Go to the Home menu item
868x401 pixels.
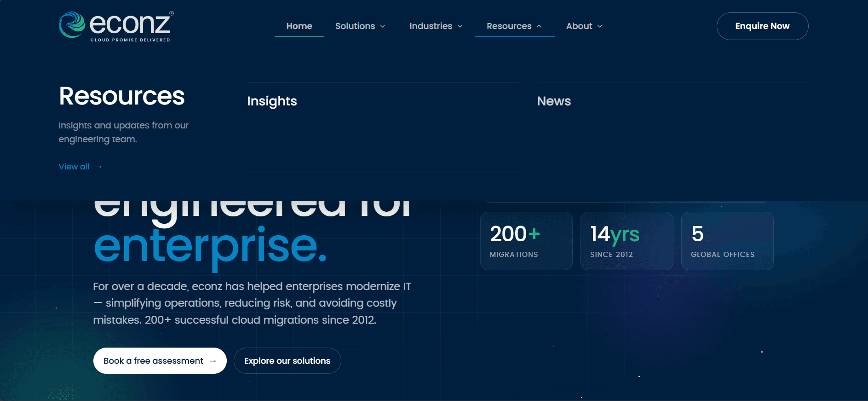[299, 26]
